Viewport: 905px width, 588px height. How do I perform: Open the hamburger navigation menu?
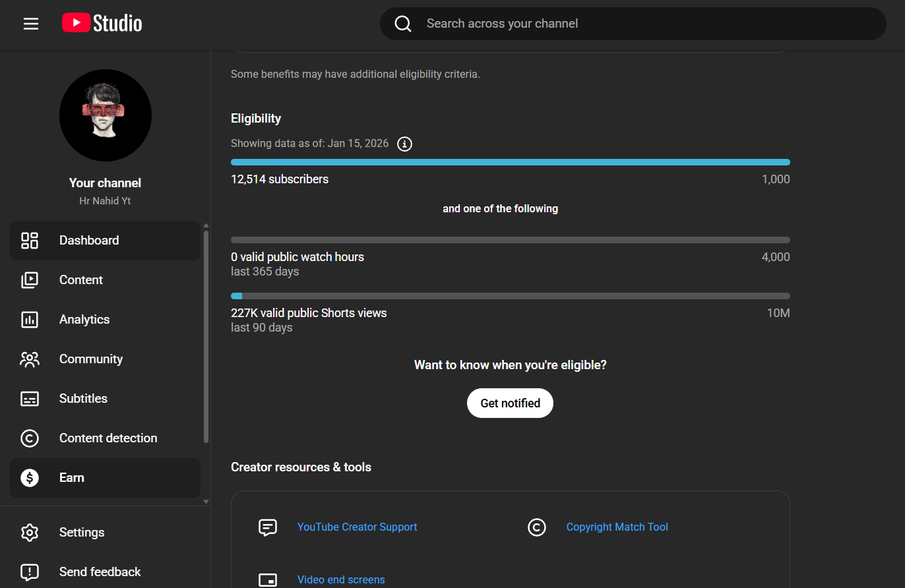[31, 24]
